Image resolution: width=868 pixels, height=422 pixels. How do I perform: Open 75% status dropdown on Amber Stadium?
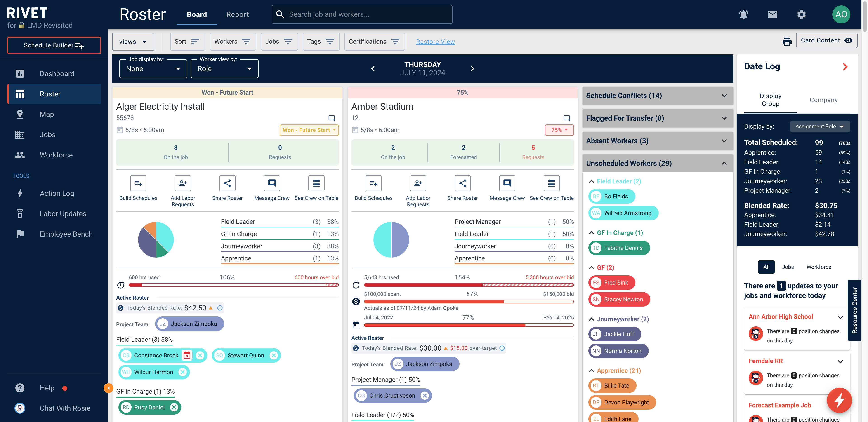point(559,130)
